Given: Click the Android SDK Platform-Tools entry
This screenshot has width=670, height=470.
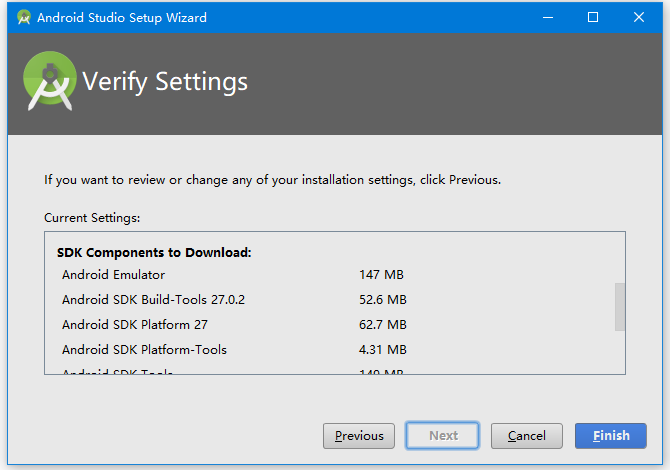Looking at the screenshot, I should click(144, 350).
